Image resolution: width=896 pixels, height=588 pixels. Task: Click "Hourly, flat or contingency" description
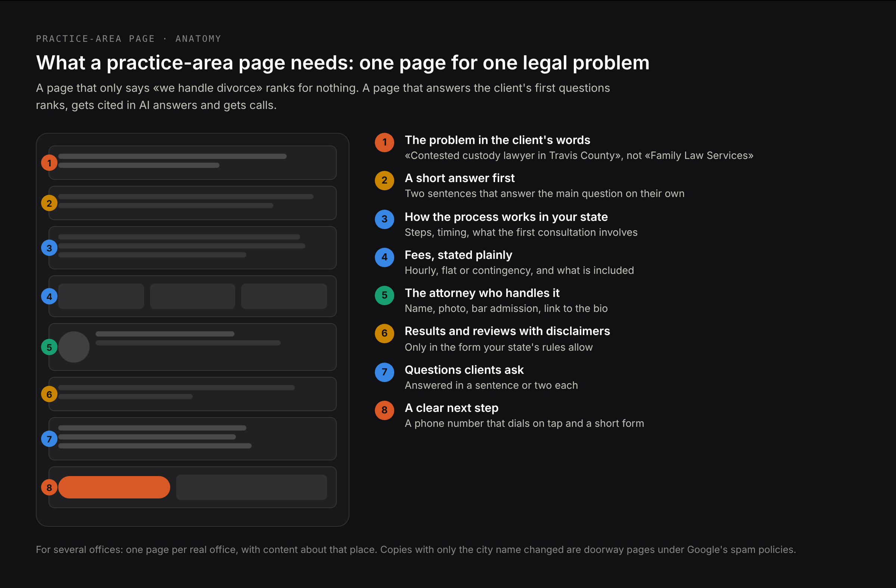(x=519, y=270)
